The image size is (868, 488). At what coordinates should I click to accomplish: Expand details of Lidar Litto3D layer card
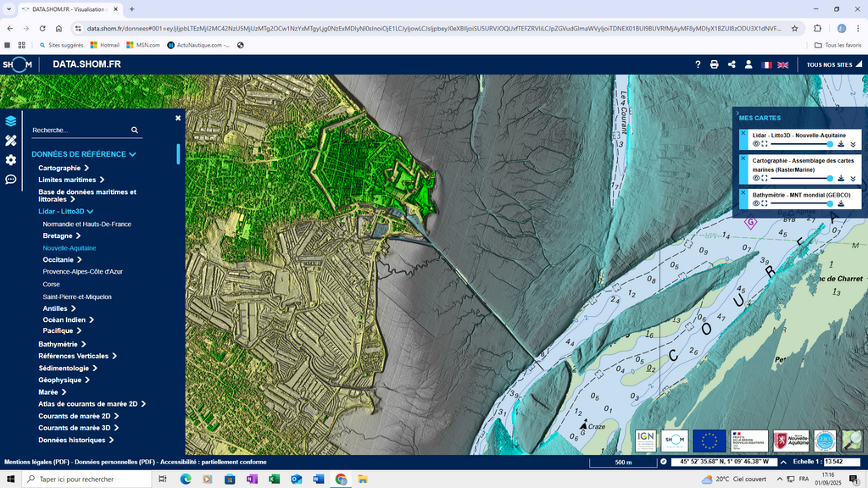853,144
